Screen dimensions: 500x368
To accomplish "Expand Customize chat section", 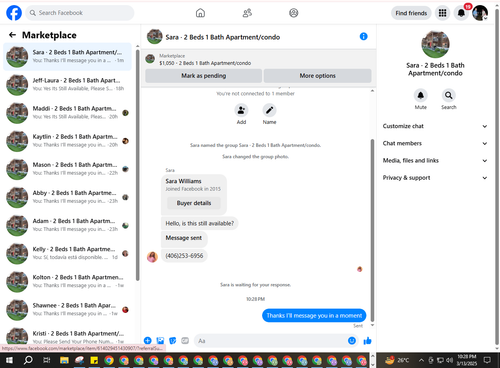I will click(x=435, y=126).
